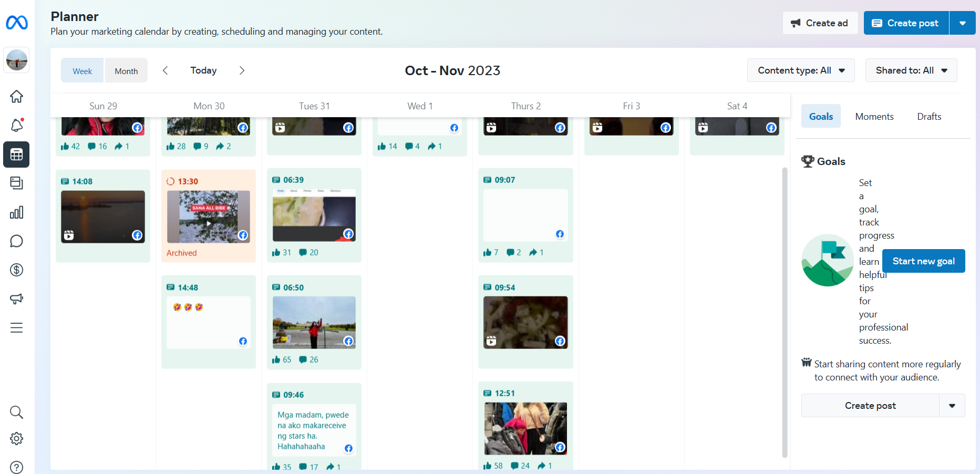Click the like count 14 on Wednesday post
Screen dimensions: 980x474
388,147
